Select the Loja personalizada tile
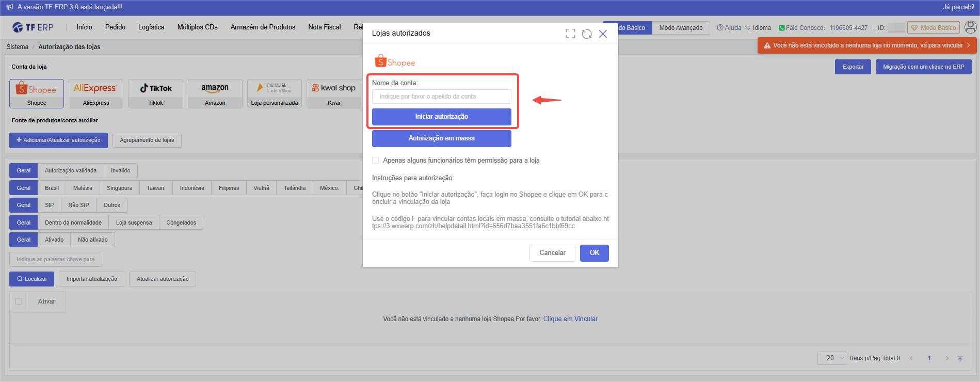This screenshot has height=382, width=980. coord(275,93)
